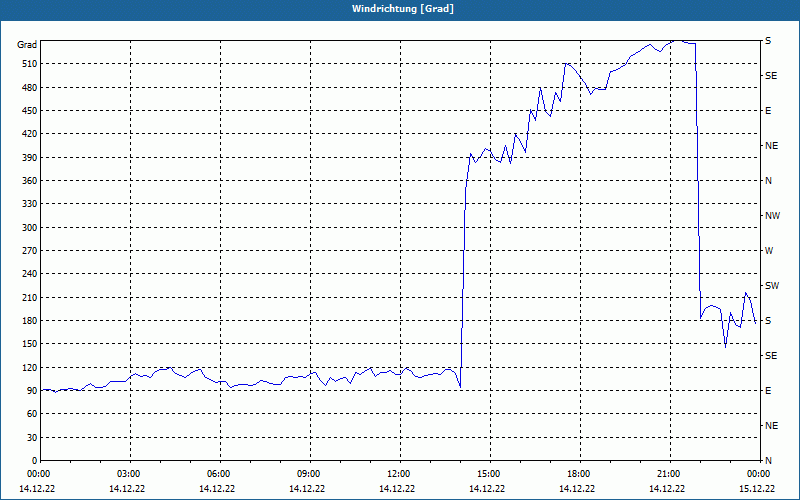Click the SW compass label on the right axis

pos(772,286)
